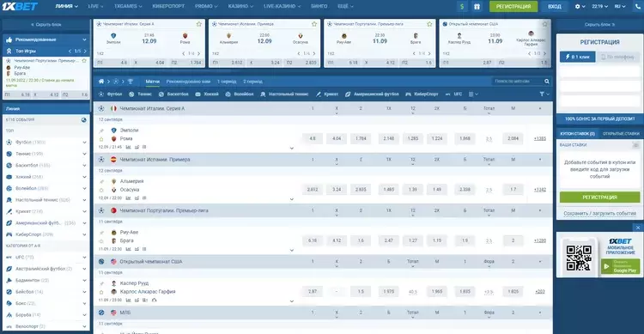Viewport: 644px width, 334px height.
Task: Open the filter funnel on the sports bar
Action: point(542,94)
